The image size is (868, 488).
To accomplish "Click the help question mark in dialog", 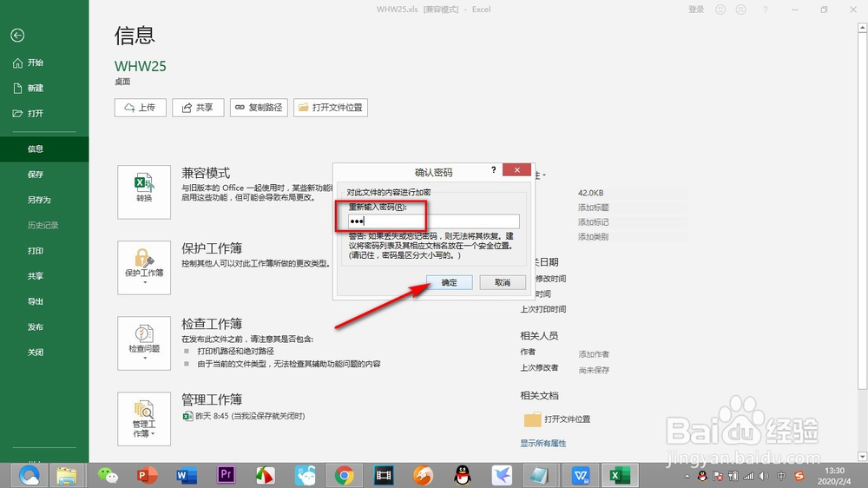I will pos(493,170).
